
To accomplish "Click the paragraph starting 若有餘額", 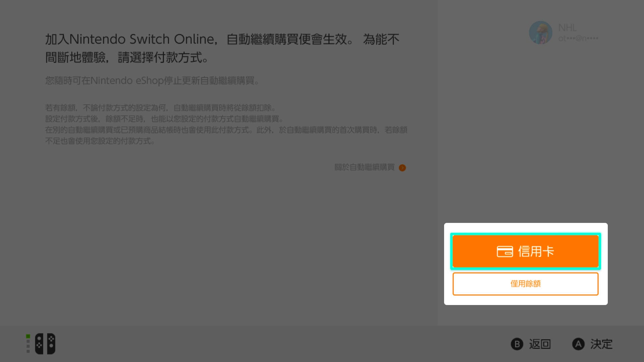I will pos(161,108).
